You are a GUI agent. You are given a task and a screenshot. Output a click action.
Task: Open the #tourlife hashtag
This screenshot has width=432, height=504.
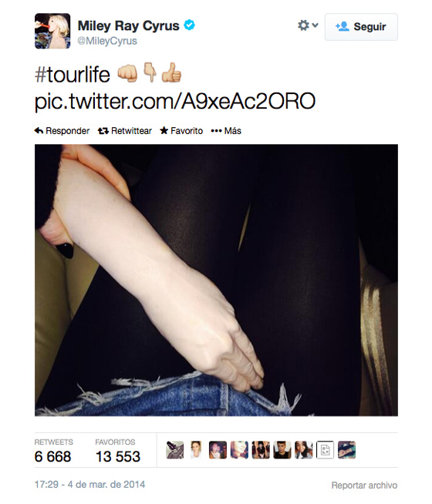tap(73, 75)
